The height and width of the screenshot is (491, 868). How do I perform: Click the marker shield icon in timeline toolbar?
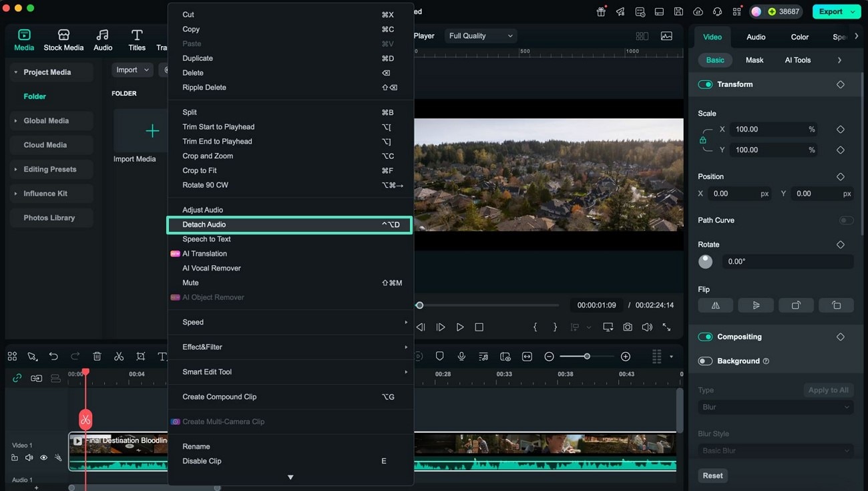point(439,357)
